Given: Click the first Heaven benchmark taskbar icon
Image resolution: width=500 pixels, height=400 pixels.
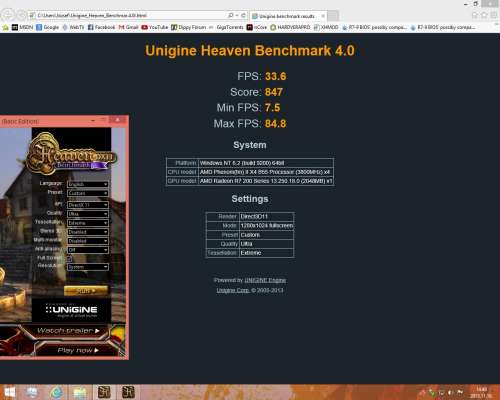Looking at the screenshot, I should click(x=104, y=392).
